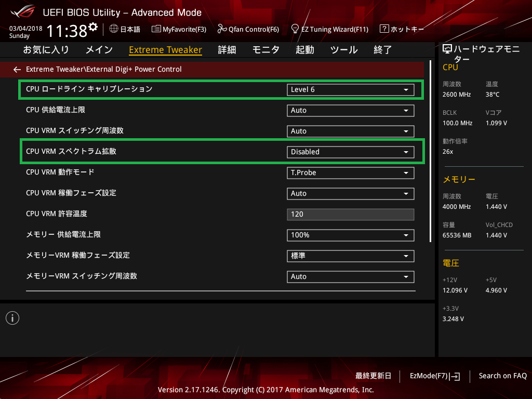This screenshot has height=399, width=532.
Task: Open Qfan Control fan icon
Action: (222, 29)
